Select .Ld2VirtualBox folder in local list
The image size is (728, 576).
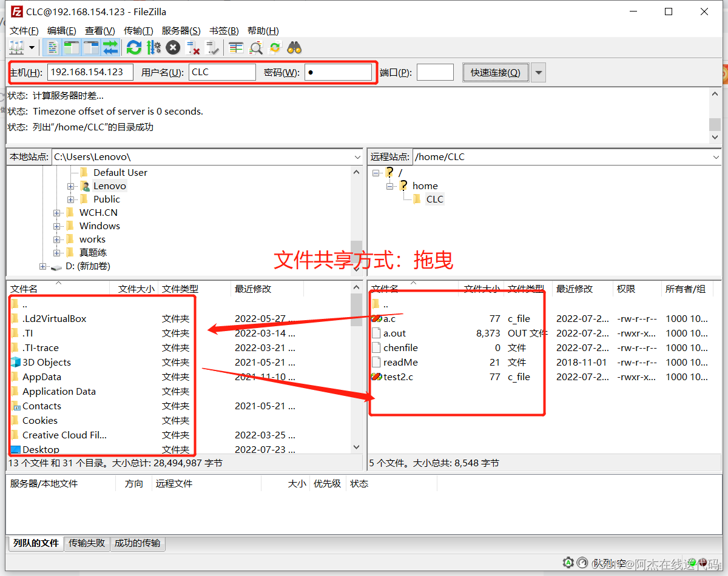pyautogui.click(x=54, y=318)
